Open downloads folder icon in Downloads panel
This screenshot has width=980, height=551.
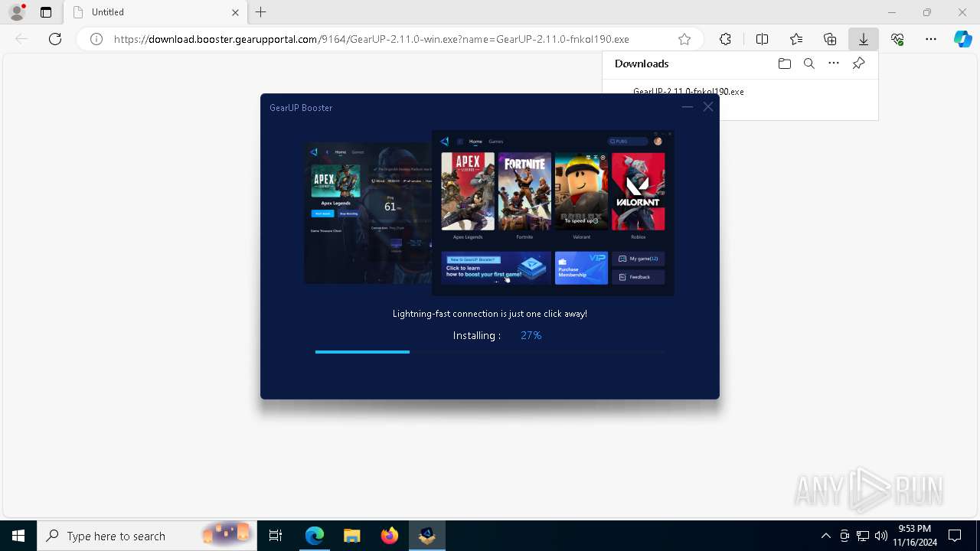tap(784, 64)
